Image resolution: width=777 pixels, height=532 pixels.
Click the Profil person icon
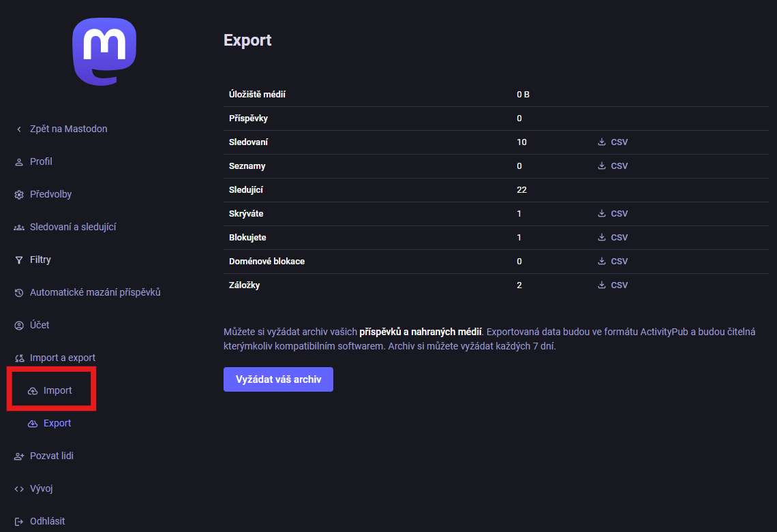point(19,162)
